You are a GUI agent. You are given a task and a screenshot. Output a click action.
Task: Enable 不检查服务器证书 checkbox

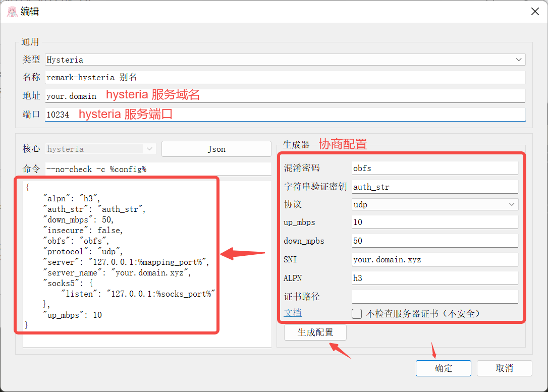coord(357,314)
